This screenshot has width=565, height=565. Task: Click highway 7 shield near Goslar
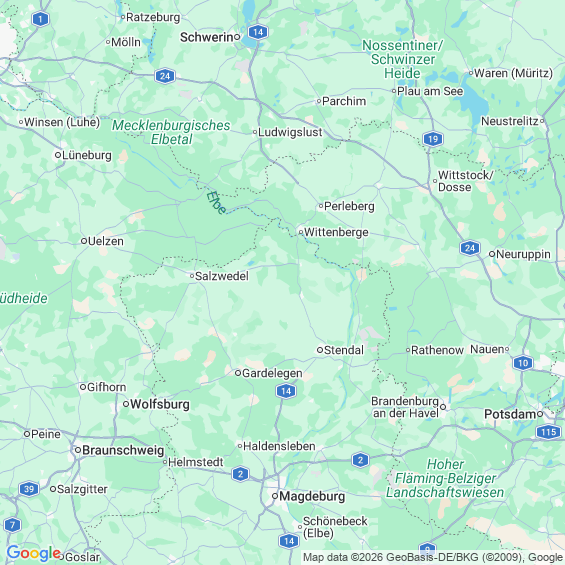click(13, 525)
